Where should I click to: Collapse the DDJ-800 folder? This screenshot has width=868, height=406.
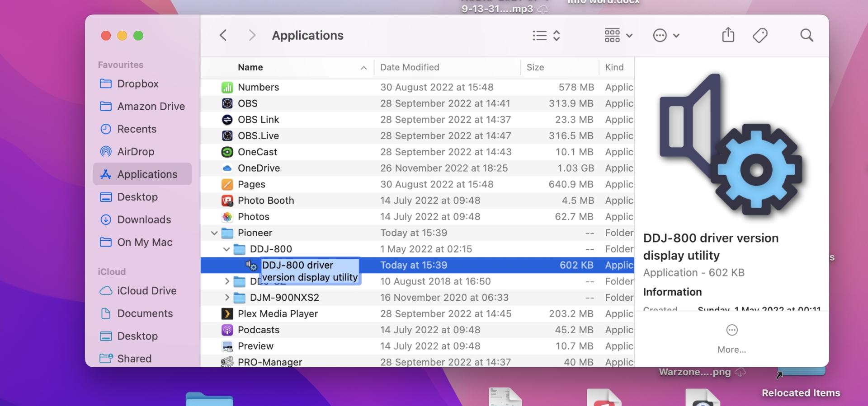click(226, 249)
